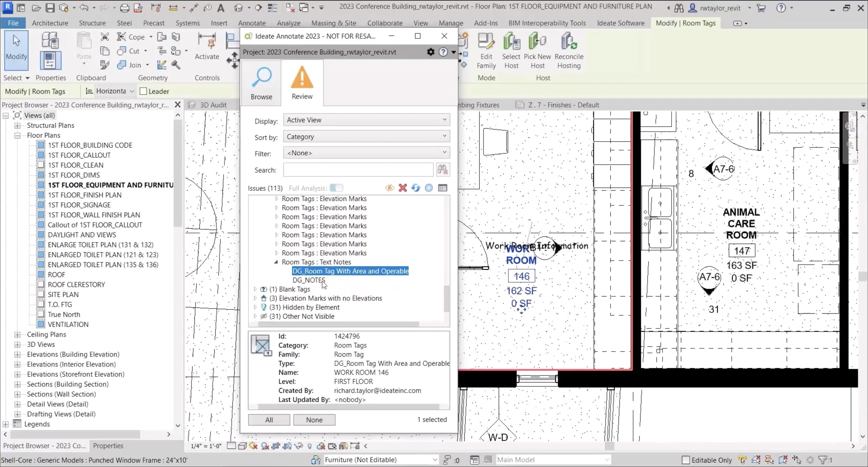The image size is (868, 467).
Task: Open the Default 3D View icon
Action: pos(238,8)
